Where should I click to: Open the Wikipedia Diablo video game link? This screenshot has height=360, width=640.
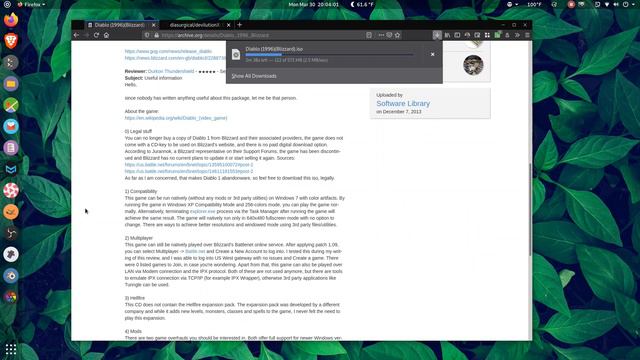point(176,118)
